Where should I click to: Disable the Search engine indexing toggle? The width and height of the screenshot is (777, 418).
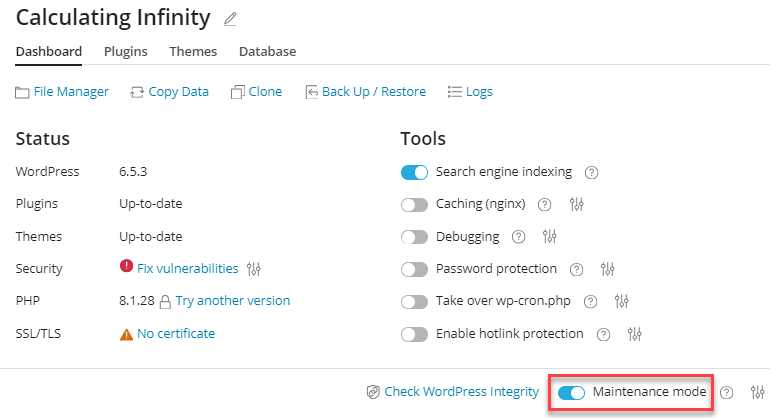click(x=414, y=172)
